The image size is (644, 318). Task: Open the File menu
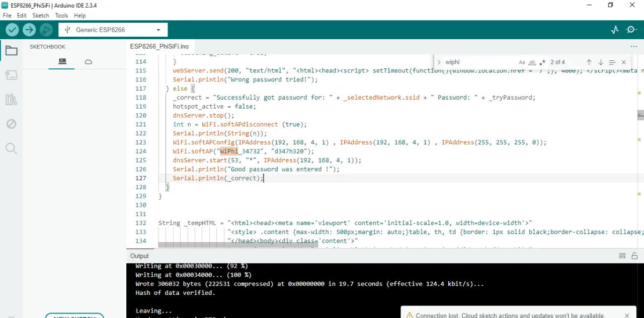(7, 16)
